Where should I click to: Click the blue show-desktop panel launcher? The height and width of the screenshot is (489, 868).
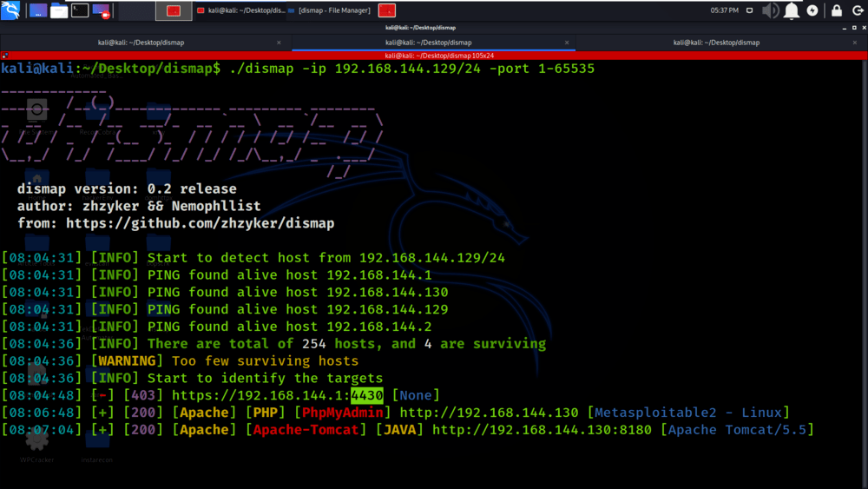click(37, 10)
